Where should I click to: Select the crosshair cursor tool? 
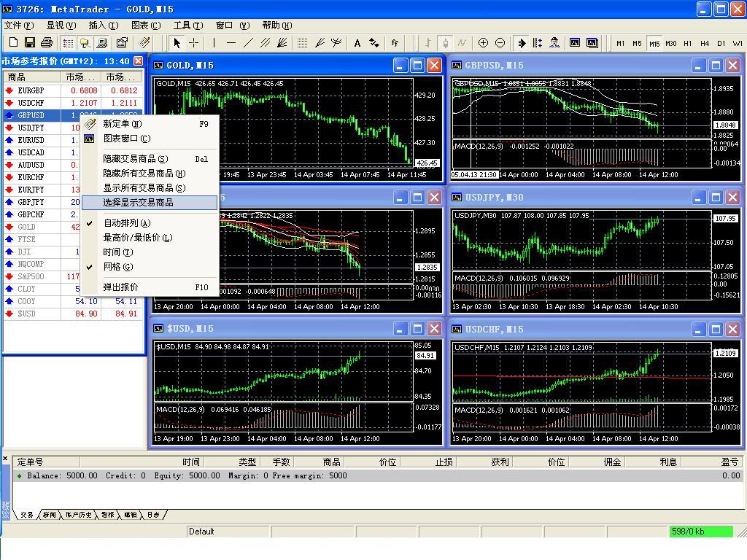pyautogui.click(x=193, y=43)
